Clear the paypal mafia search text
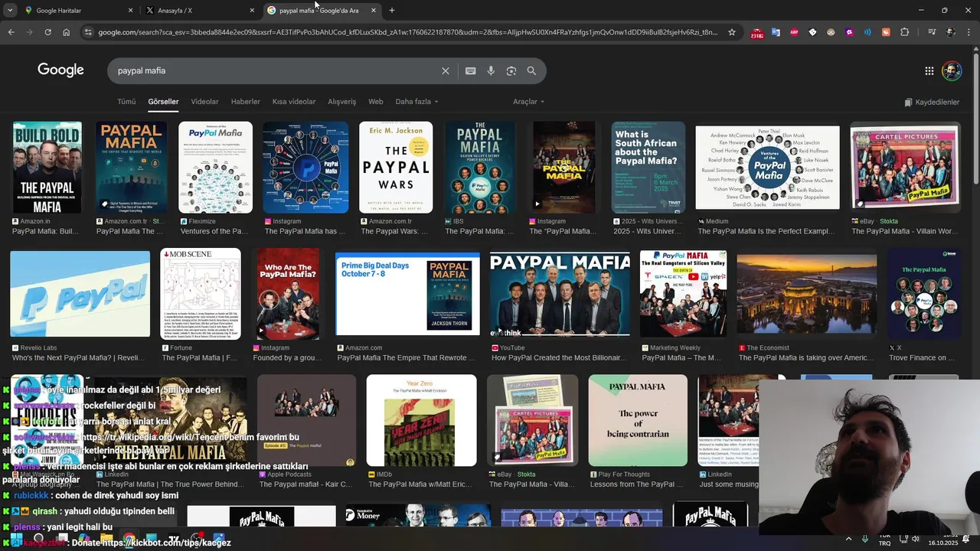The width and height of the screenshot is (980, 551). tap(446, 70)
